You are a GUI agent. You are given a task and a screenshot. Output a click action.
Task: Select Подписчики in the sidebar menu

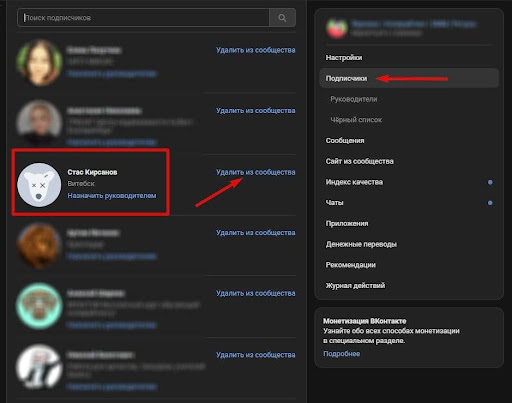(409, 78)
